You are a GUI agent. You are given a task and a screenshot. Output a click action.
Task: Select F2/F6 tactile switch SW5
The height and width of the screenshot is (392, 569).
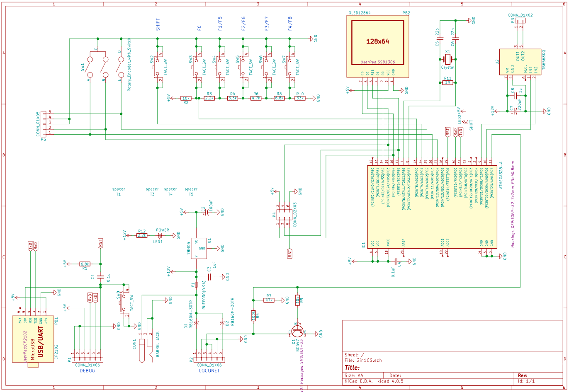coord(243,67)
